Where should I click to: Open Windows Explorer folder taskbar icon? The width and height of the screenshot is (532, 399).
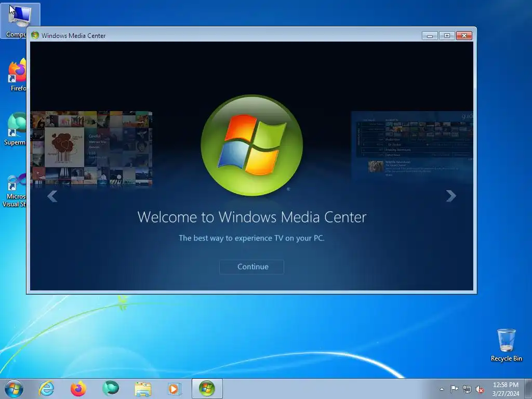point(143,389)
